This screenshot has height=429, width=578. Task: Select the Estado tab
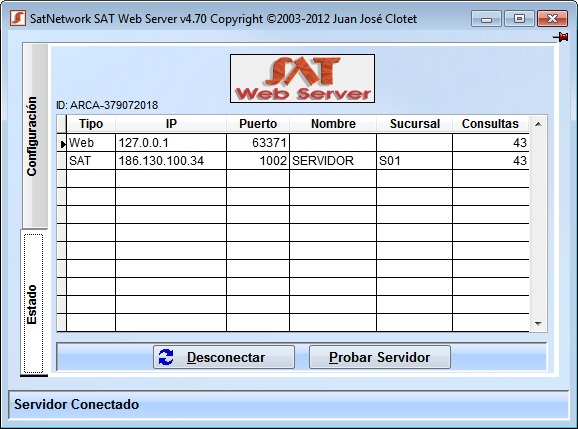coord(33,303)
